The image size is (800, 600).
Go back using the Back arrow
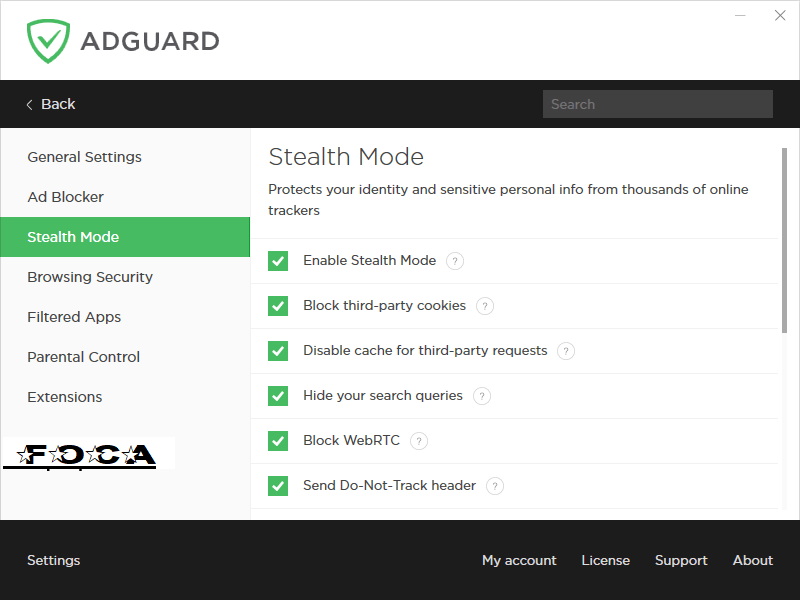coord(51,104)
